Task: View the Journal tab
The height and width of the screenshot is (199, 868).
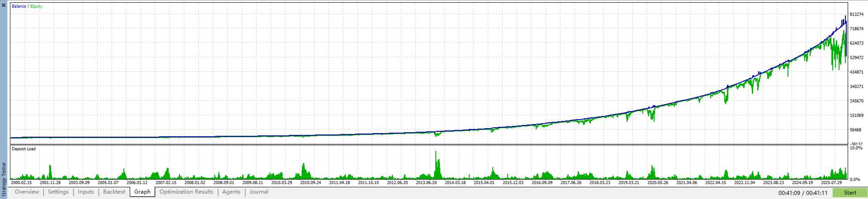Action: click(x=259, y=192)
